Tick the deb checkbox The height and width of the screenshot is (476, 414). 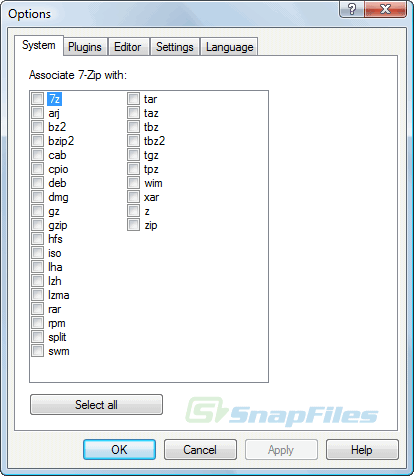pyautogui.click(x=37, y=183)
